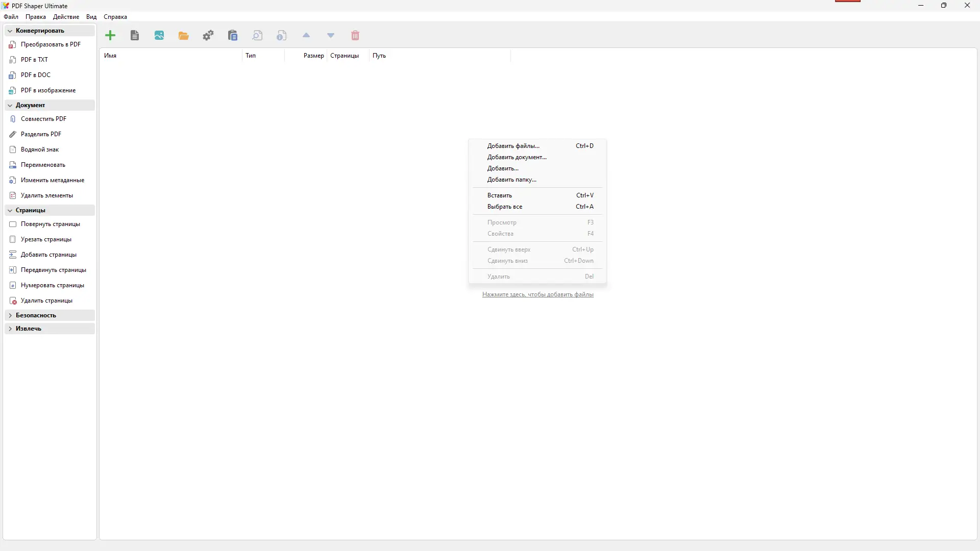Click Выбрать все in context menu
This screenshot has width=980, height=551.
[504, 207]
